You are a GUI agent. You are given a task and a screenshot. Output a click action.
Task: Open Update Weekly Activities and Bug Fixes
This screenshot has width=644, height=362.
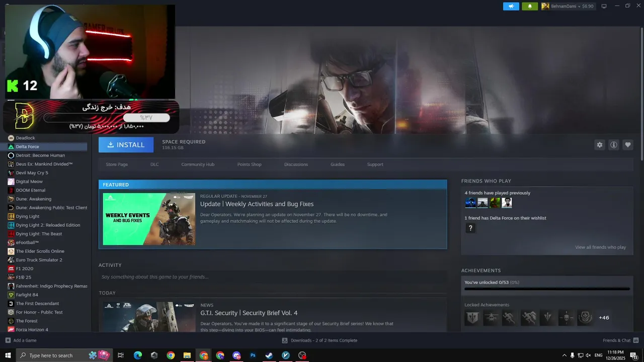pyautogui.click(x=257, y=204)
